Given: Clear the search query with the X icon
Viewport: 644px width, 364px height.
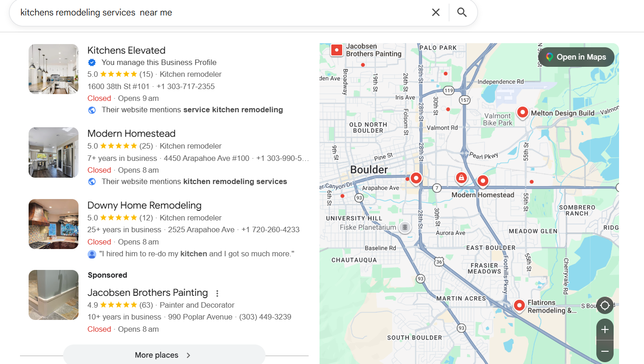Looking at the screenshot, I should (436, 12).
